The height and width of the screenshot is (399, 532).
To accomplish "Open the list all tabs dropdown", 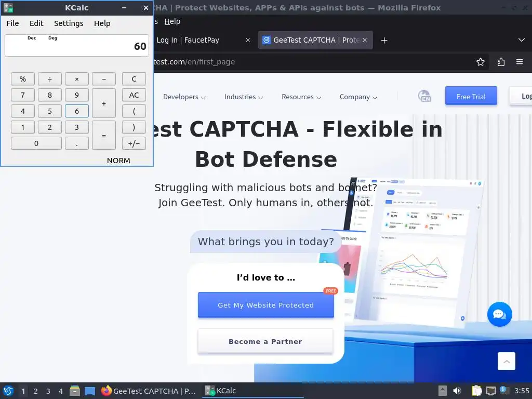I will (522, 40).
